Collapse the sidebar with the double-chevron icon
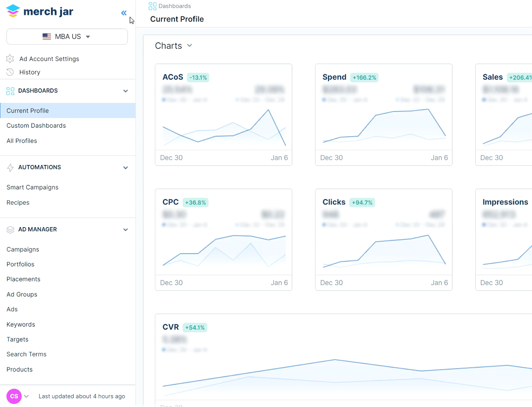Viewport: 532px width, 407px height. click(124, 13)
